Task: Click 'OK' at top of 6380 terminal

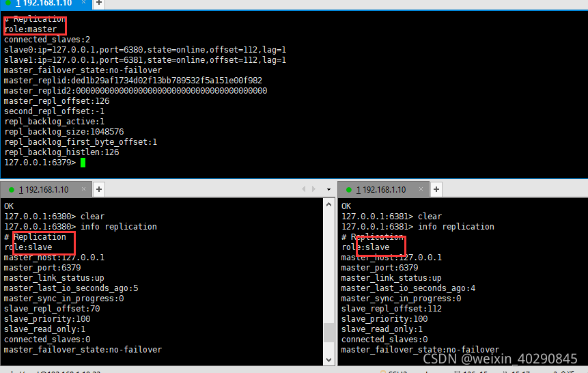Action: point(9,206)
